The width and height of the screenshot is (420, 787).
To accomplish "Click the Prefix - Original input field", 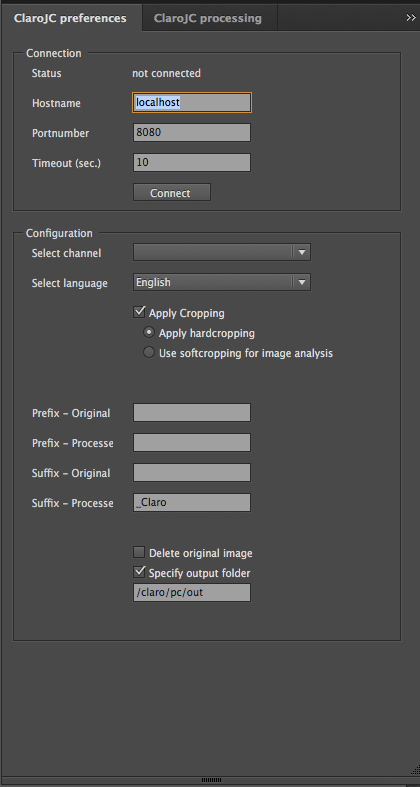I will (192, 413).
